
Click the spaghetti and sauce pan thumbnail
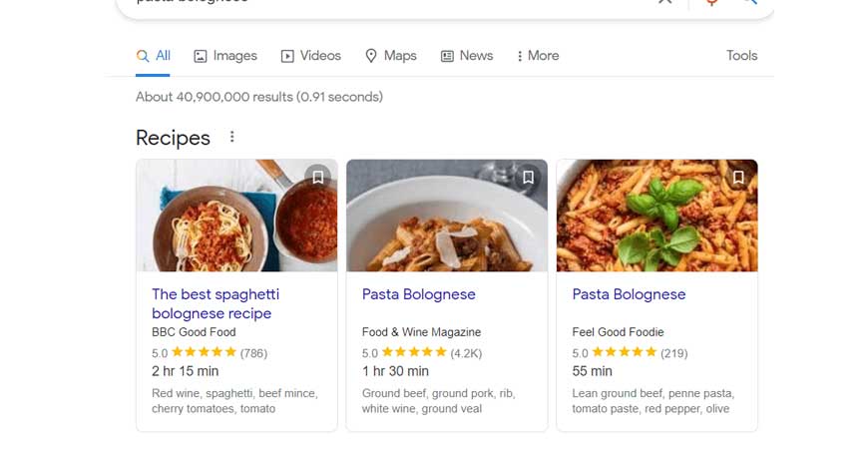click(236, 216)
